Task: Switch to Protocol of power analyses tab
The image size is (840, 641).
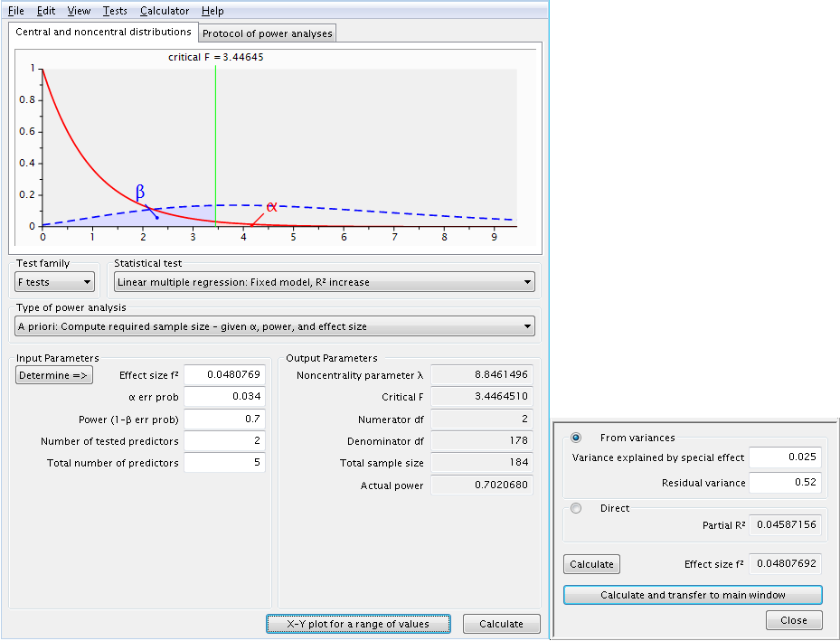Action: pos(268,33)
